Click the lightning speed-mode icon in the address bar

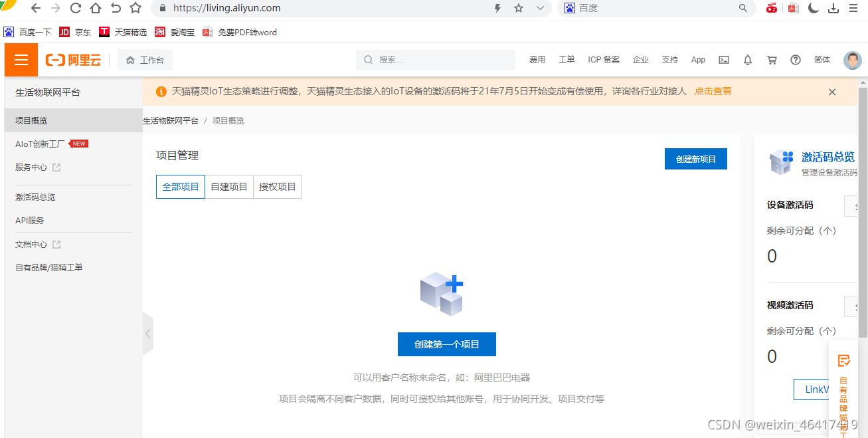pyautogui.click(x=497, y=9)
